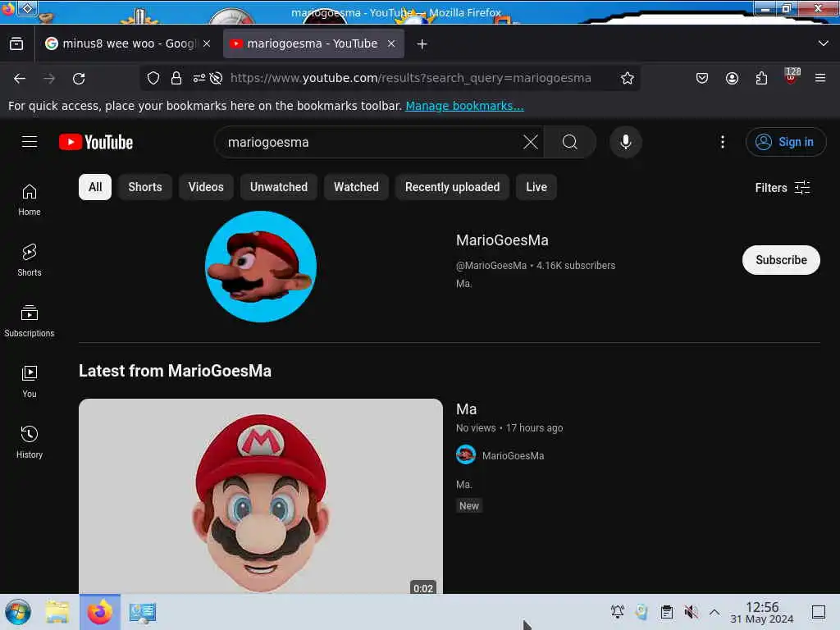Start voice search with the microphone icon

[626, 142]
